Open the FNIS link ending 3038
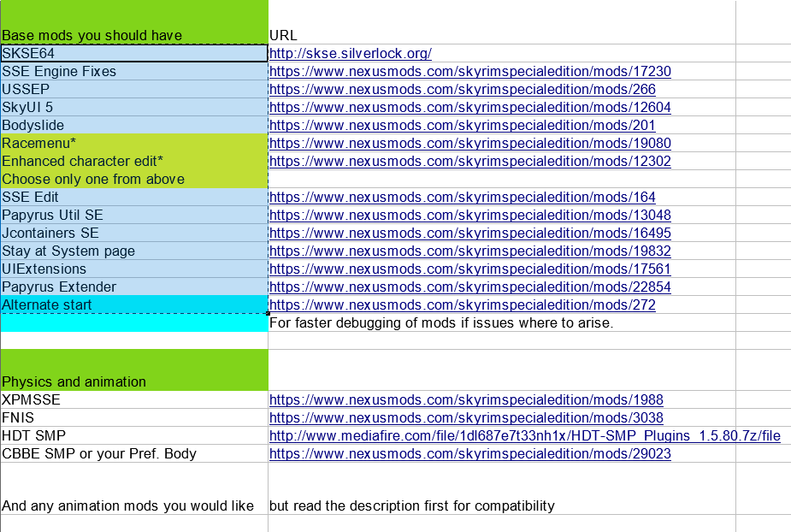 [466, 418]
